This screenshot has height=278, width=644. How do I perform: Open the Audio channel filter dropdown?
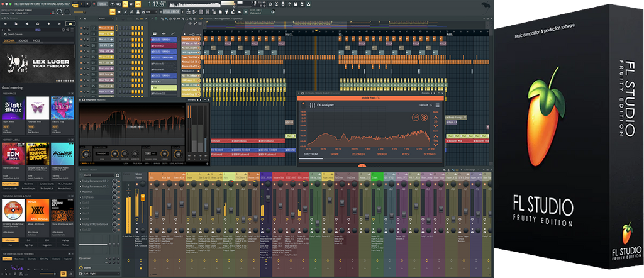[105, 19]
